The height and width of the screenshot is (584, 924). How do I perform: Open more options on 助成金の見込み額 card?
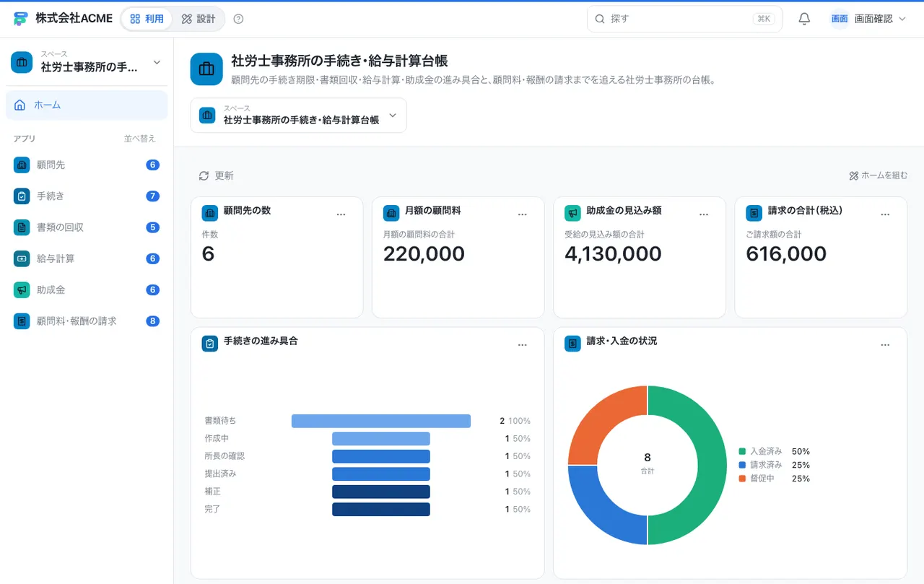point(704,214)
